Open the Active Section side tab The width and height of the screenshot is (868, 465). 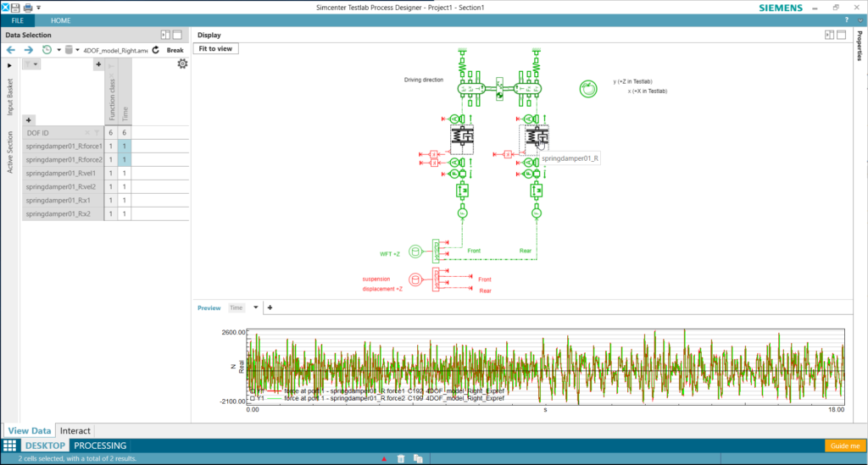(9, 152)
